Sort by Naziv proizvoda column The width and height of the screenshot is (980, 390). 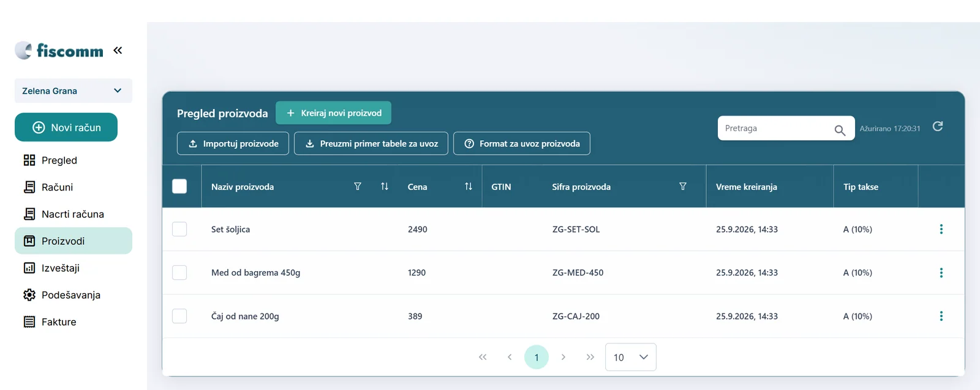point(385,186)
